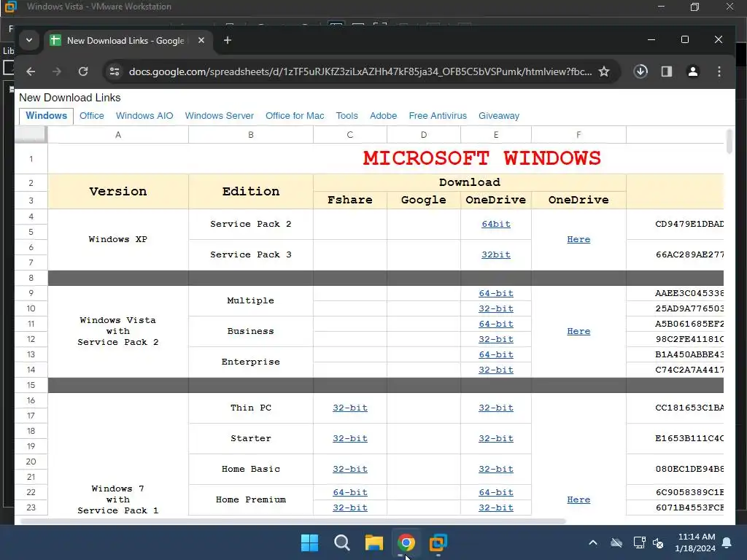The height and width of the screenshot is (560, 747).
Task: Select column E header
Action: pyautogui.click(x=496, y=135)
